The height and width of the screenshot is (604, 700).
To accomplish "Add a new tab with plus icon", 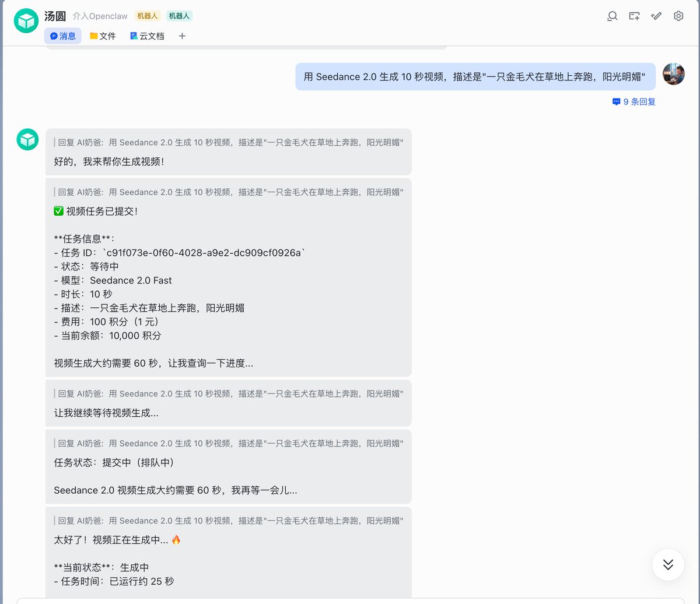I will pyautogui.click(x=182, y=36).
